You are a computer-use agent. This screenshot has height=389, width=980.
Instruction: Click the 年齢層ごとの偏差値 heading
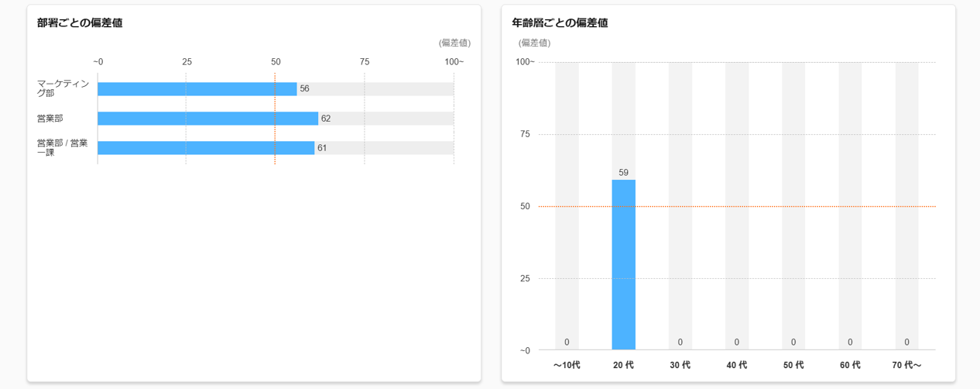pyautogui.click(x=560, y=23)
